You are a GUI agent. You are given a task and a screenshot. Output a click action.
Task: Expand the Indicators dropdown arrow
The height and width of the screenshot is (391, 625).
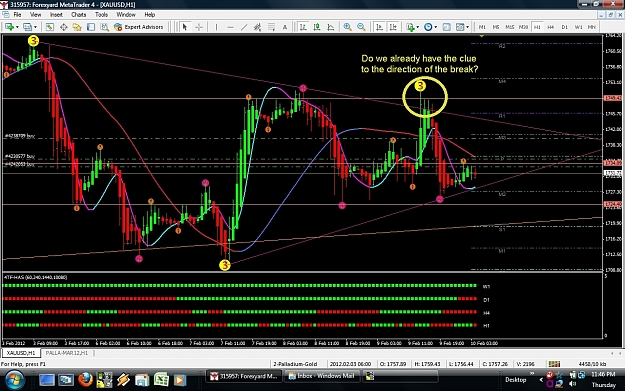[x=417, y=27]
